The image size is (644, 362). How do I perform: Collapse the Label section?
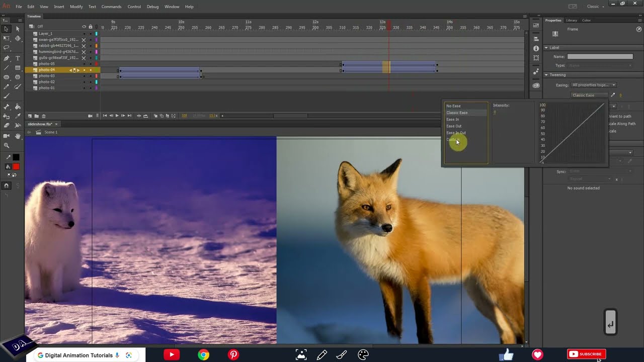[546, 48]
